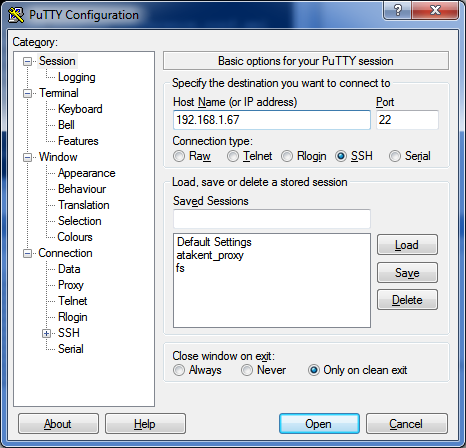Open the Logging category
The width and height of the screenshot is (466, 448).
[x=77, y=77]
